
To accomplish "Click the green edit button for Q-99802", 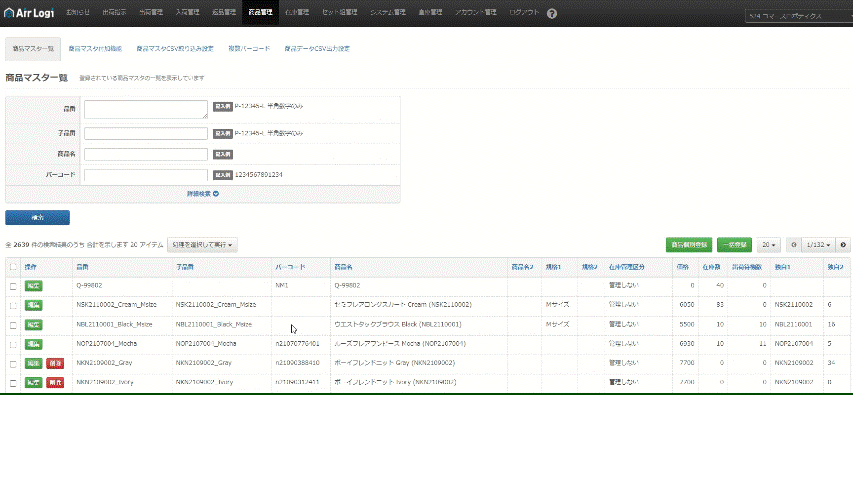I will click(33, 285).
